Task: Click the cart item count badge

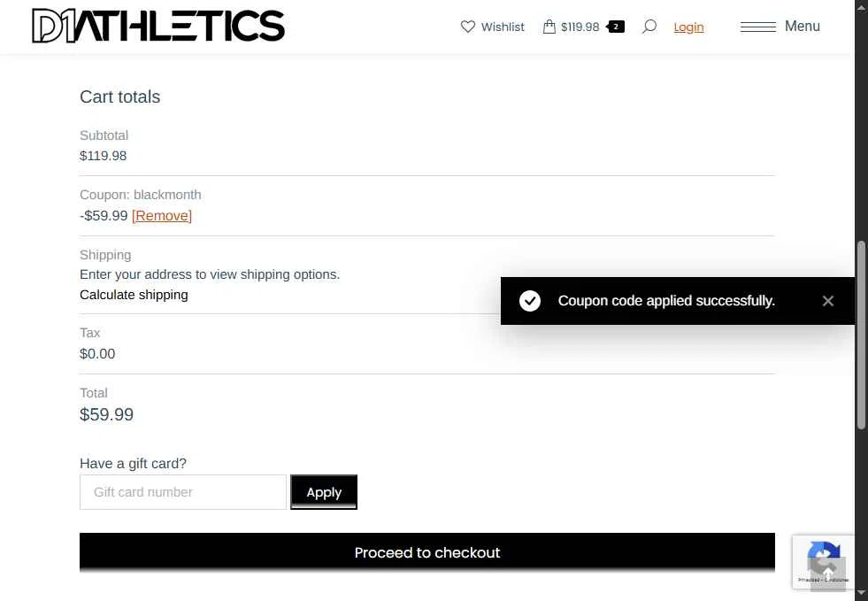Action: tap(616, 27)
